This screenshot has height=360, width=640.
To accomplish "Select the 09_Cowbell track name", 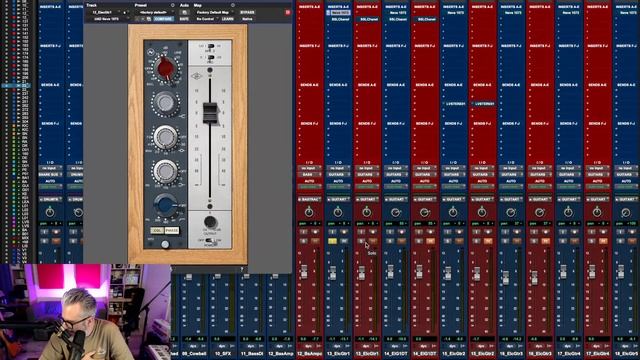I will tap(193, 354).
